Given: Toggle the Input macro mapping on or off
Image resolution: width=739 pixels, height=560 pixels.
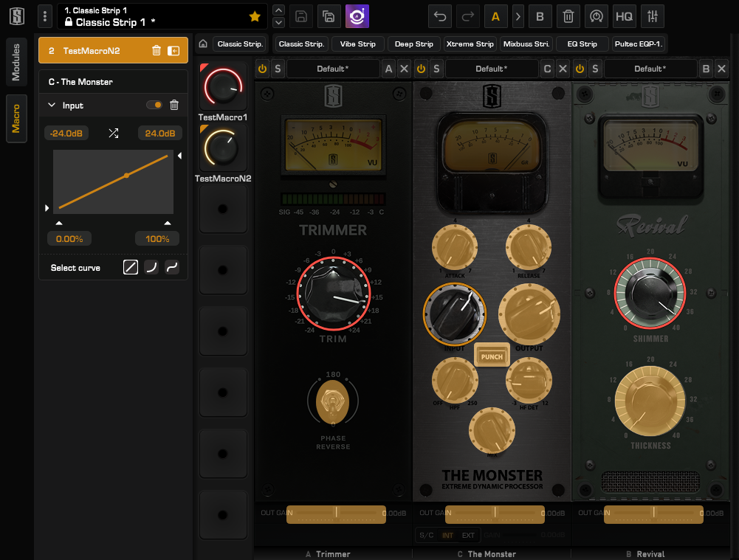Looking at the screenshot, I should 154,105.
